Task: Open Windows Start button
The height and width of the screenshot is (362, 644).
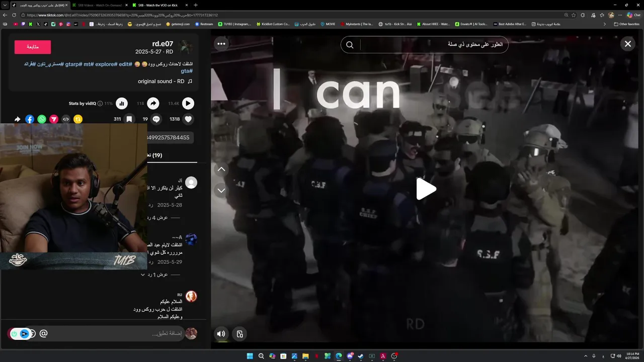Action: coord(250,356)
